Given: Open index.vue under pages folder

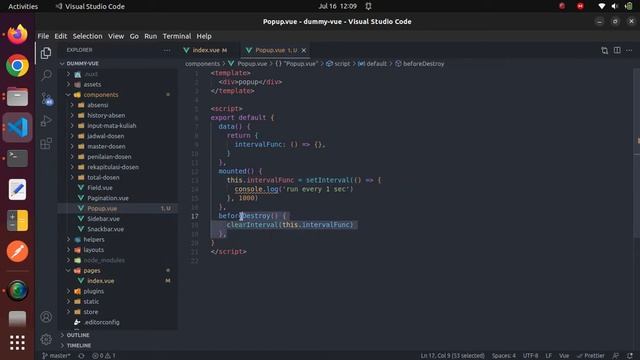Looking at the screenshot, I should (x=100, y=281).
